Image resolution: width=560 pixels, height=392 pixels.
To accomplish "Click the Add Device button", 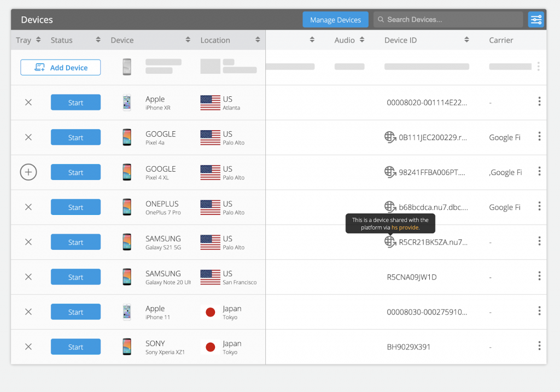I will (60, 67).
